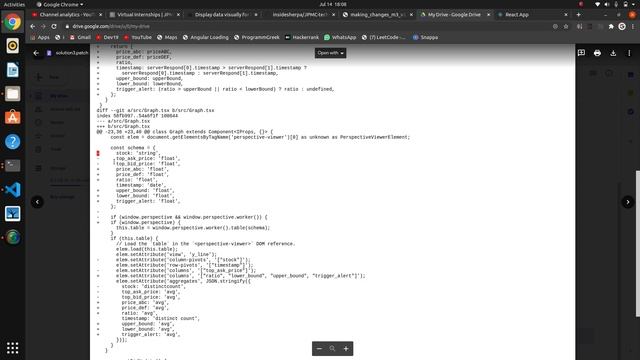Switch to Channel analytics tab
Image resolution: width=640 pixels, height=360 pixels.
coord(66,15)
